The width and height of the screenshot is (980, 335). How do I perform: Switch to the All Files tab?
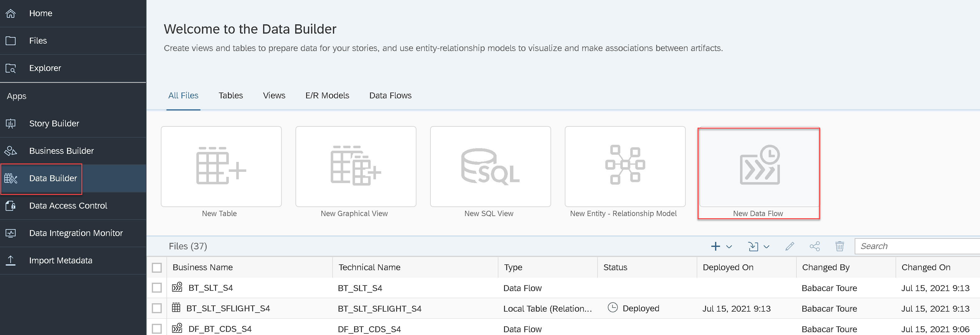click(x=183, y=96)
